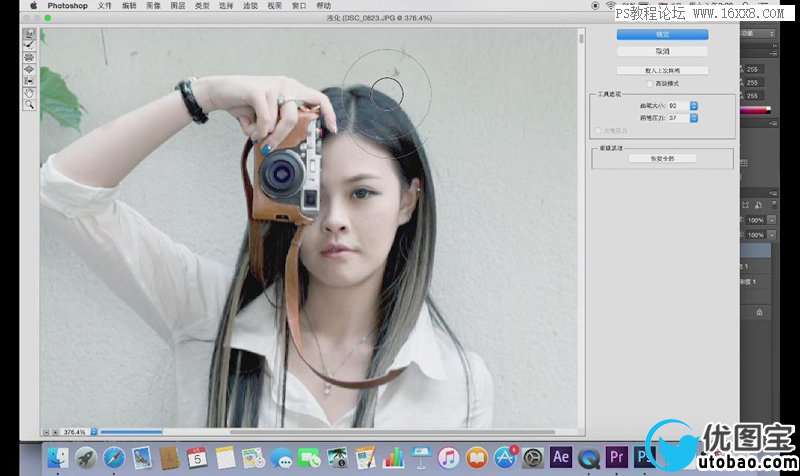Open the Contacts book in dock
Image resolution: width=800 pixels, height=476 pixels.
click(169, 457)
